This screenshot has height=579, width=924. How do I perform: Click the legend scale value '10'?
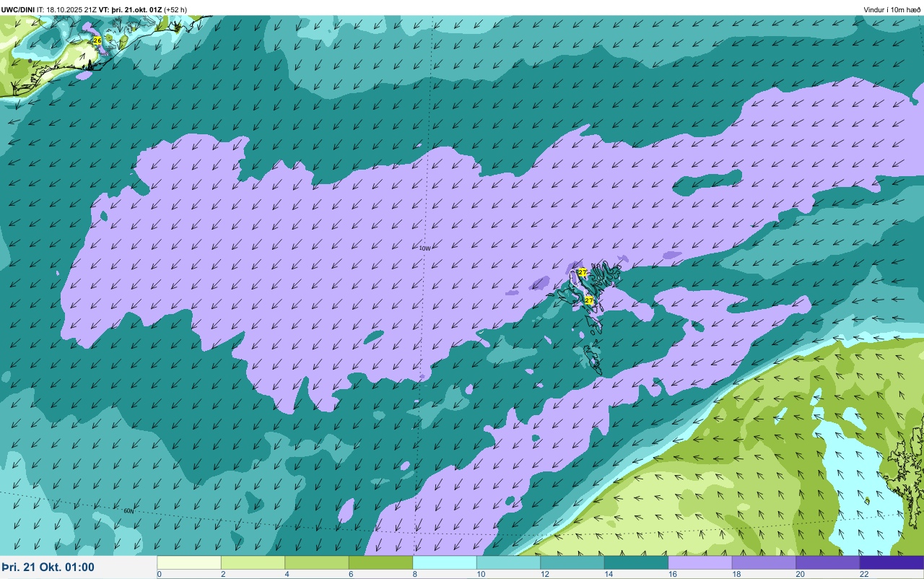pos(480,574)
